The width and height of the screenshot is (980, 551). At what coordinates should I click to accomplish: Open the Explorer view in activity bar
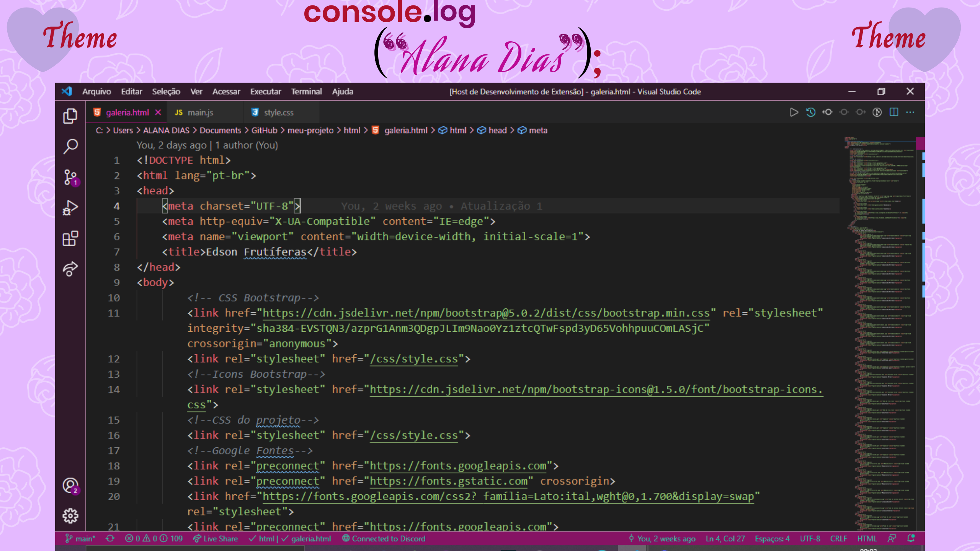point(70,116)
